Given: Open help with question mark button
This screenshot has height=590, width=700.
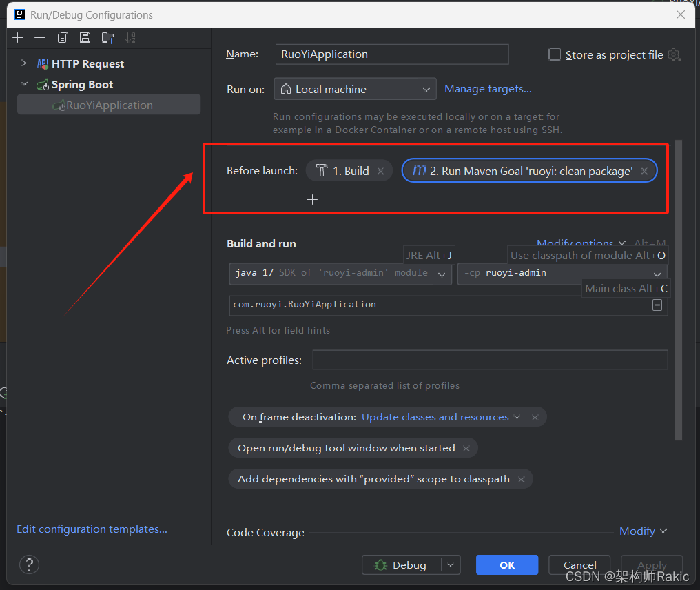Looking at the screenshot, I should [30, 564].
